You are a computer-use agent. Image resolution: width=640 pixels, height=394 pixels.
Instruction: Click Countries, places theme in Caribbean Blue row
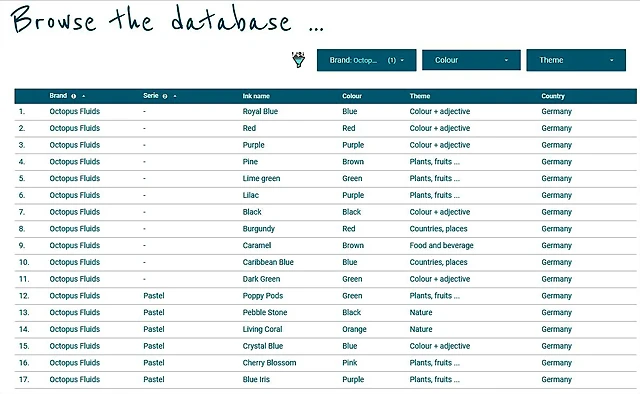click(438, 262)
